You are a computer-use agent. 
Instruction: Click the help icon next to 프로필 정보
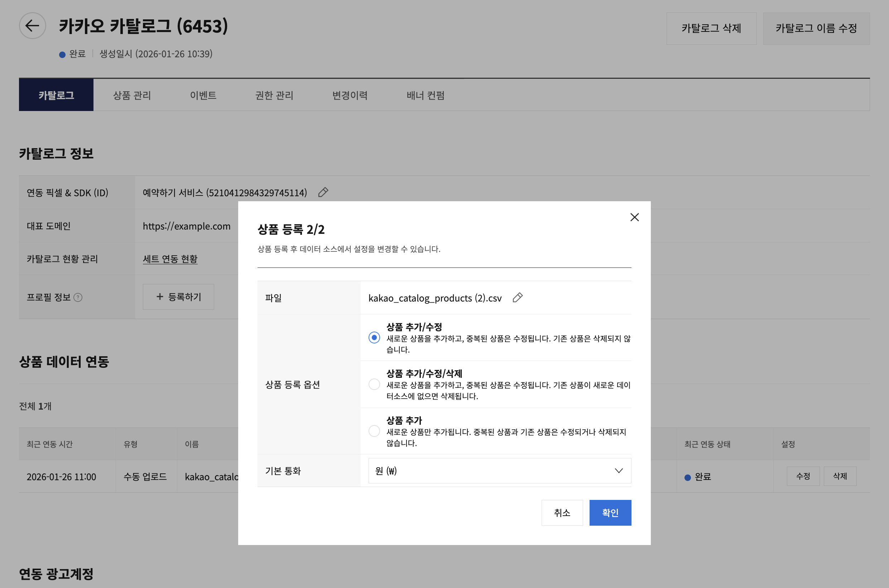(x=78, y=297)
